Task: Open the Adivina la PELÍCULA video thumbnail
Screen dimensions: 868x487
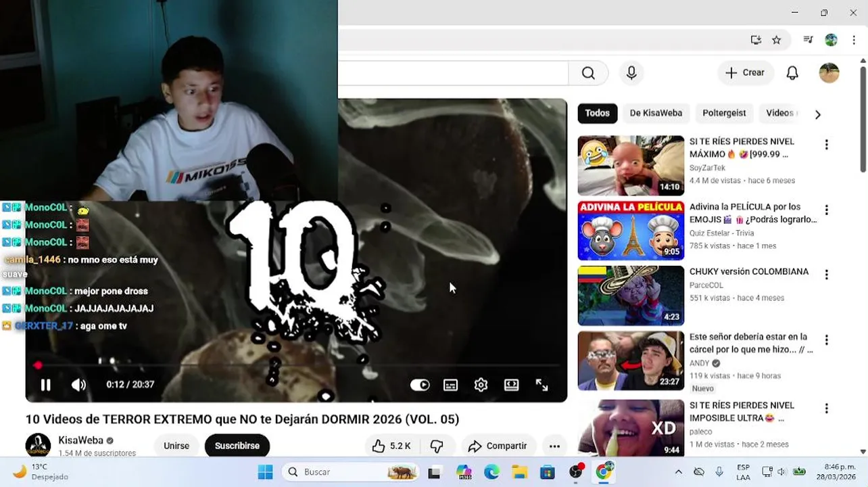Action: (x=631, y=231)
